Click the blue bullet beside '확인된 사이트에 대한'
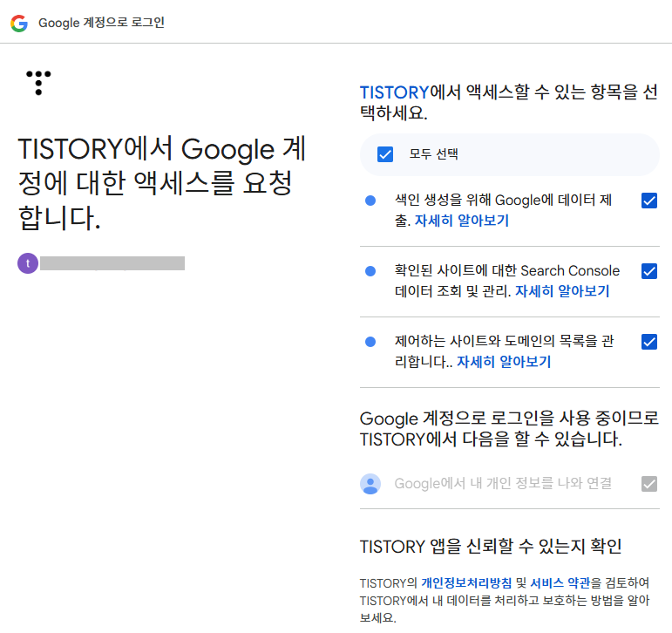Viewport: 672px width, 633px height. click(370, 271)
